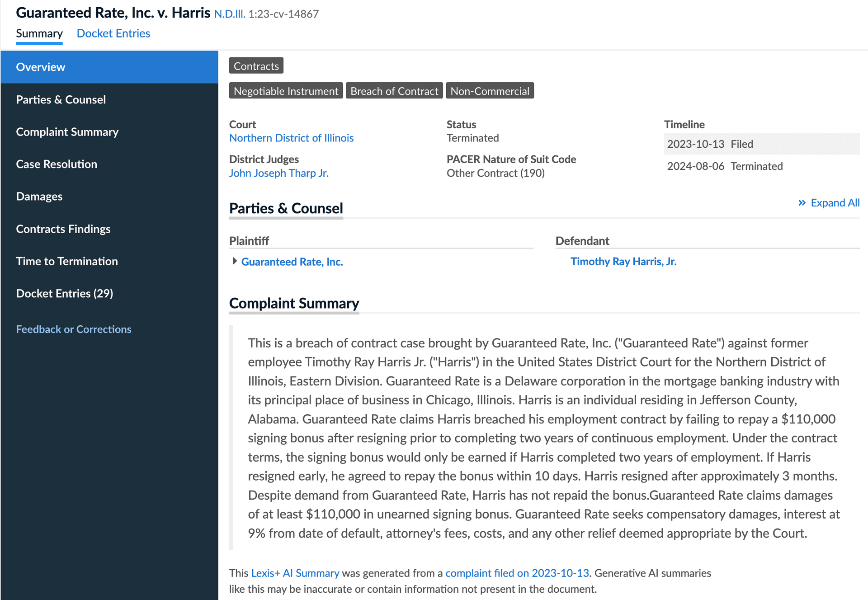Select the Breach of Contract tag icon
This screenshot has height=600, width=868.
(x=394, y=91)
